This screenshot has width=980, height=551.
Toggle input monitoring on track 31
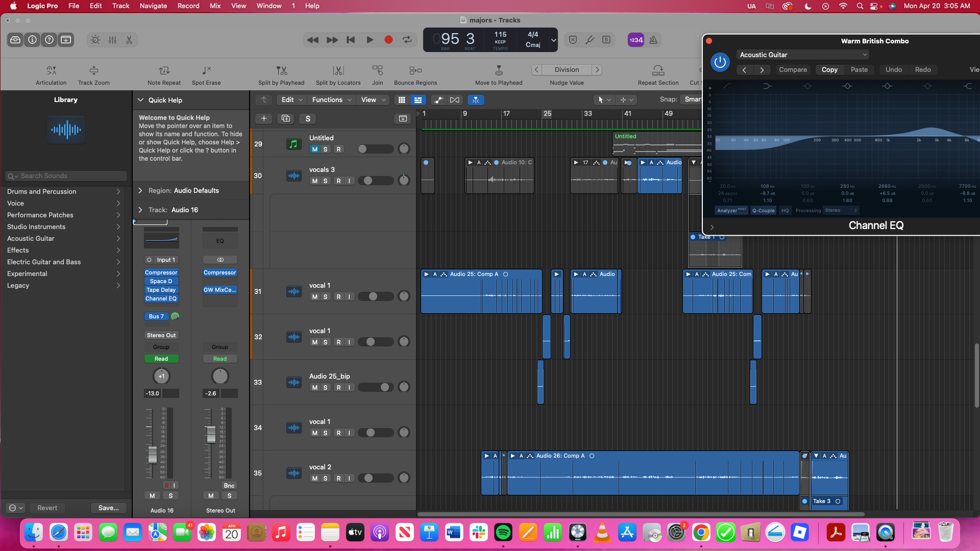pyautogui.click(x=350, y=297)
